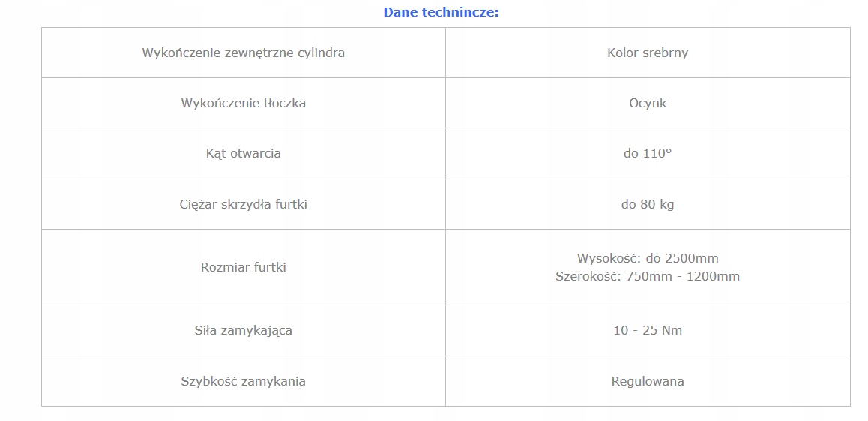This screenshot has width=868, height=421.
Task: Click the "2500mm" height figure
Action: pos(692,259)
